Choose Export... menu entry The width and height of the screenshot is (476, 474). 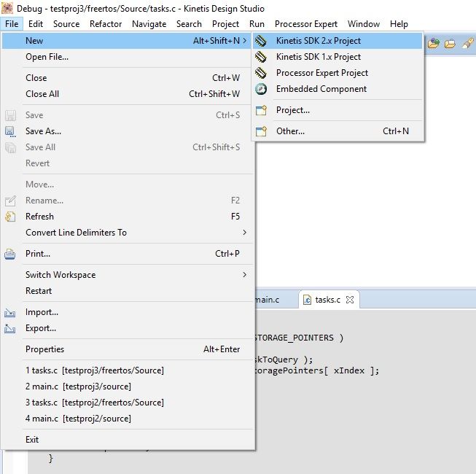pyautogui.click(x=128, y=328)
